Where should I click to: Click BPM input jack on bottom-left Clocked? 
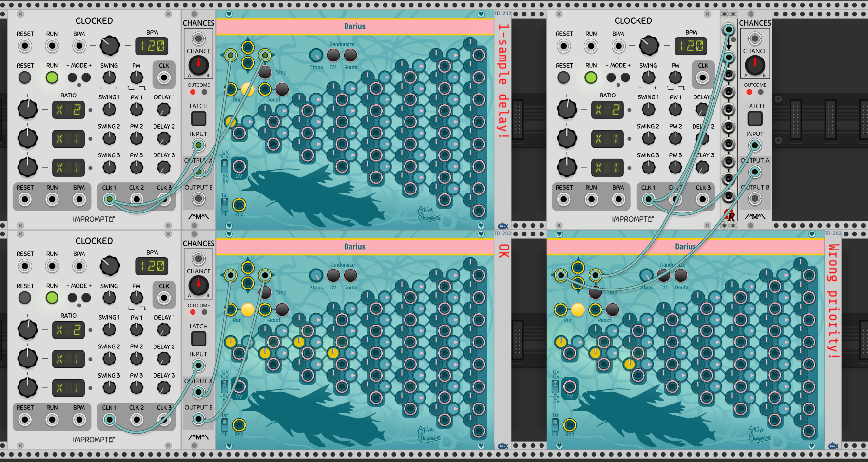[x=79, y=267]
